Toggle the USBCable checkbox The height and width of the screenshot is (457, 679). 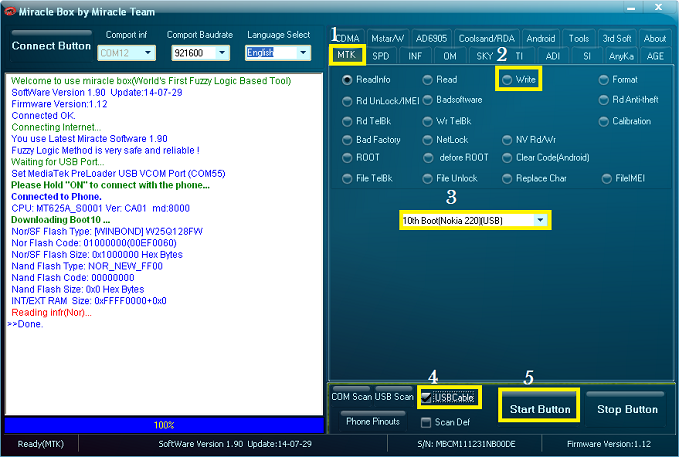427,398
